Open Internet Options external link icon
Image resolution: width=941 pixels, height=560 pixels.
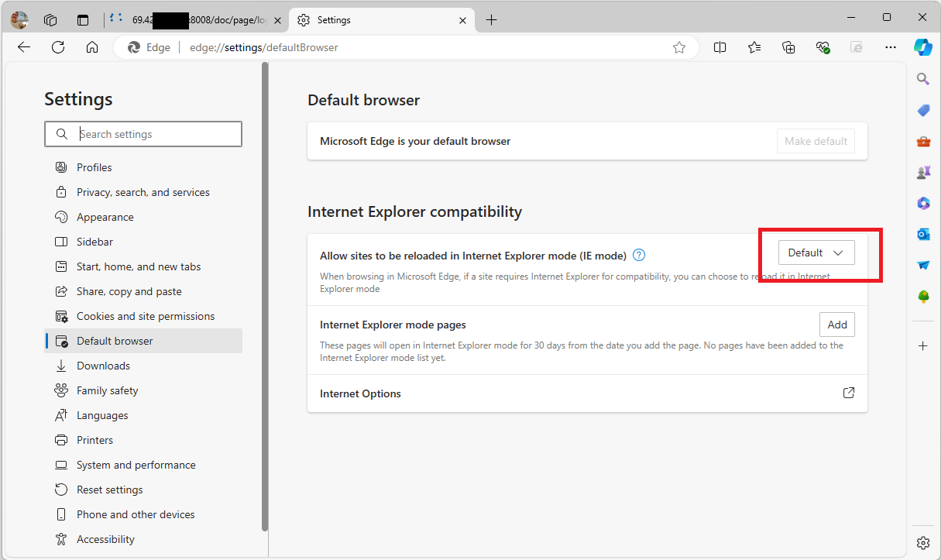coord(849,393)
